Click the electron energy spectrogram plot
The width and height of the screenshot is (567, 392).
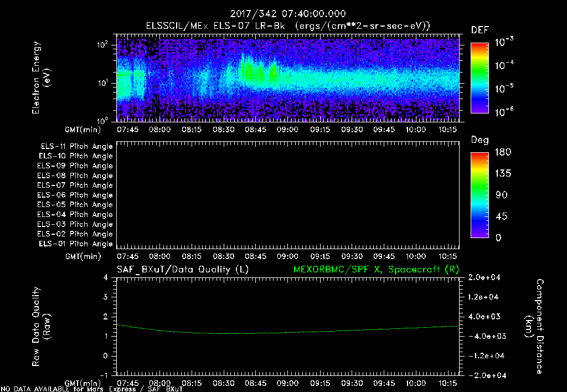coord(288,78)
